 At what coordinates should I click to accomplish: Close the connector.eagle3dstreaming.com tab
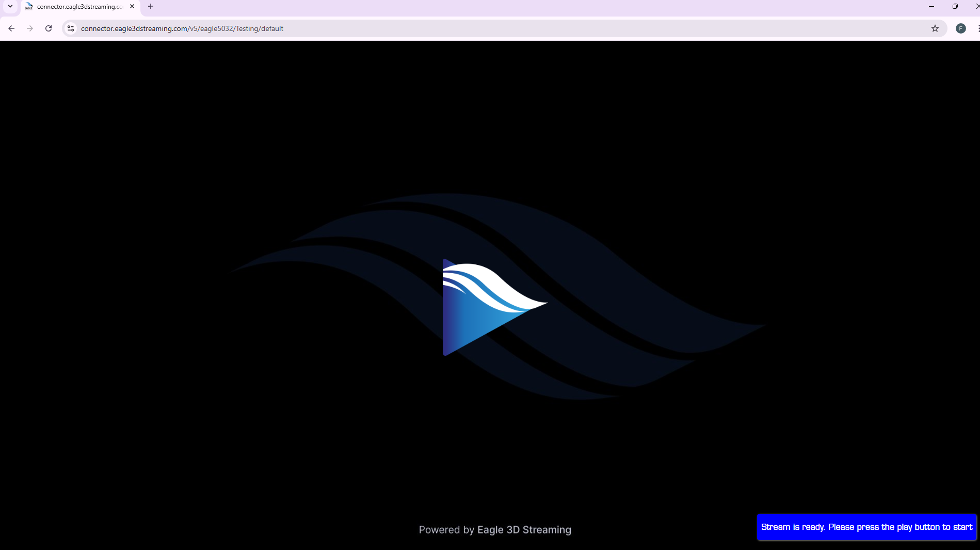tap(132, 7)
